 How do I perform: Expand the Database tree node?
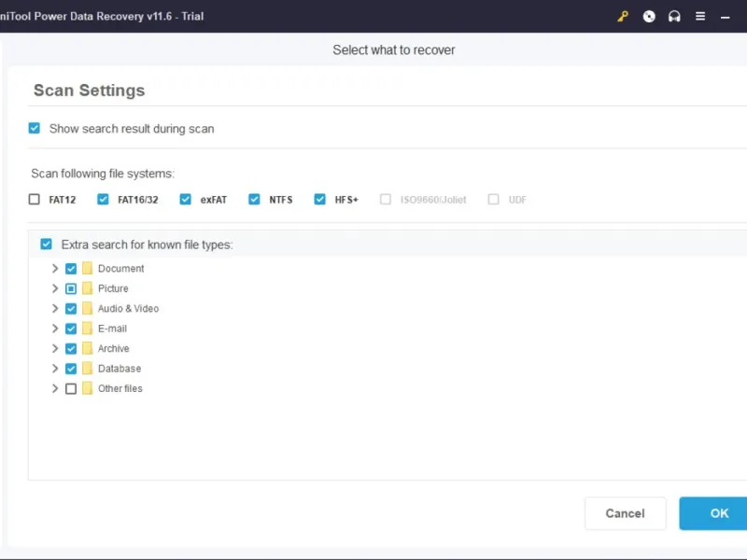pyautogui.click(x=55, y=369)
